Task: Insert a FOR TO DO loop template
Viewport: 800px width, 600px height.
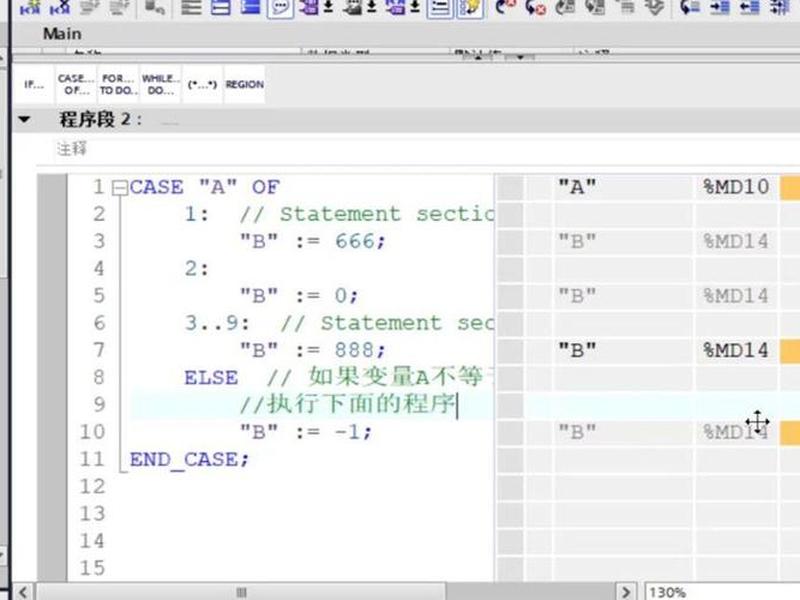Action: [x=118, y=85]
